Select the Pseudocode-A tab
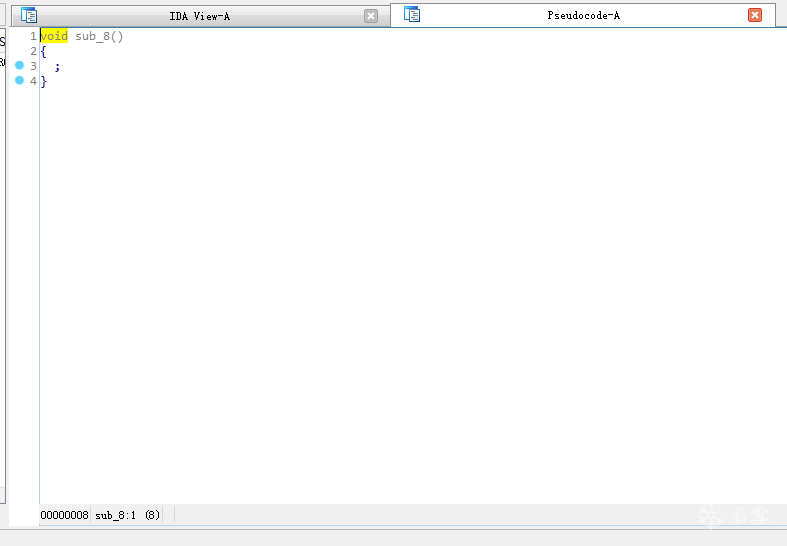This screenshot has height=546, width=787. [x=583, y=15]
